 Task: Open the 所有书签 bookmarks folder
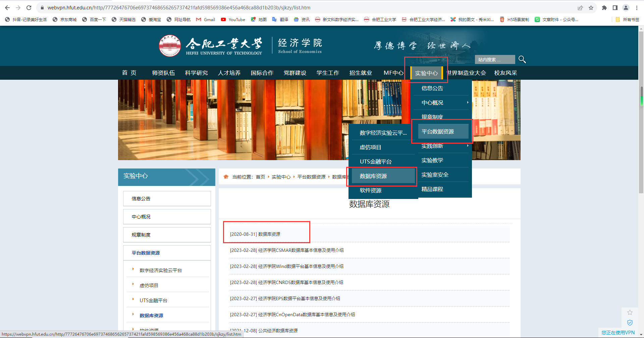[628, 20]
